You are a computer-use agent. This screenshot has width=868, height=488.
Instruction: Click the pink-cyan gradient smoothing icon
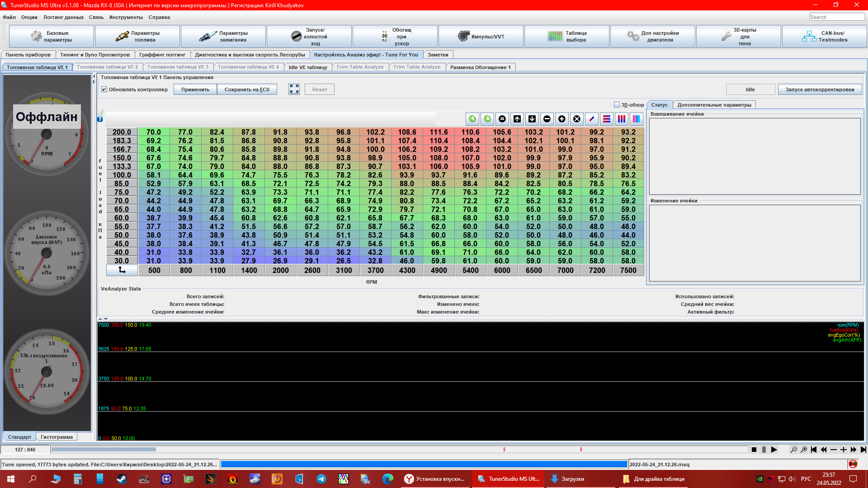pos(636,119)
